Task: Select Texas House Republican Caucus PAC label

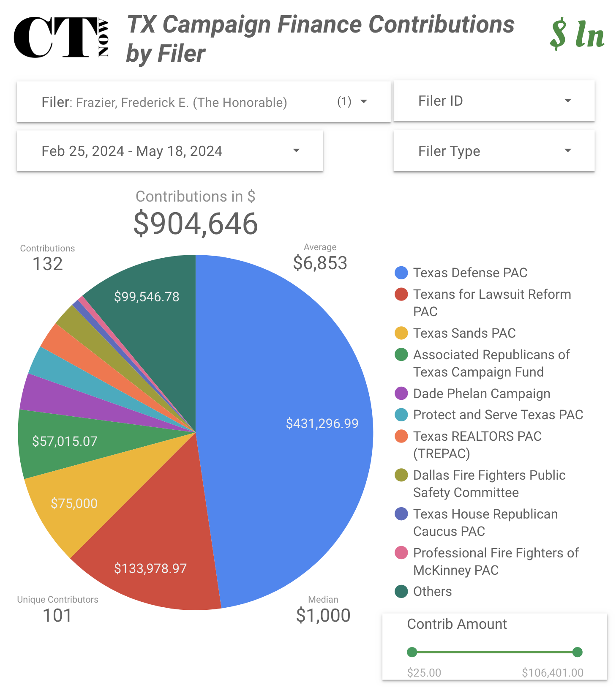Action: pyautogui.click(x=485, y=522)
